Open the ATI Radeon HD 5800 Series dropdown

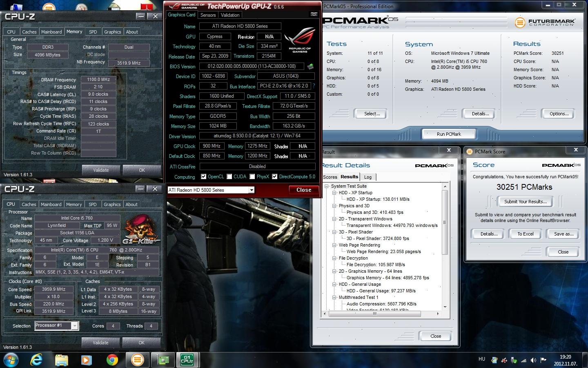(252, 190)
